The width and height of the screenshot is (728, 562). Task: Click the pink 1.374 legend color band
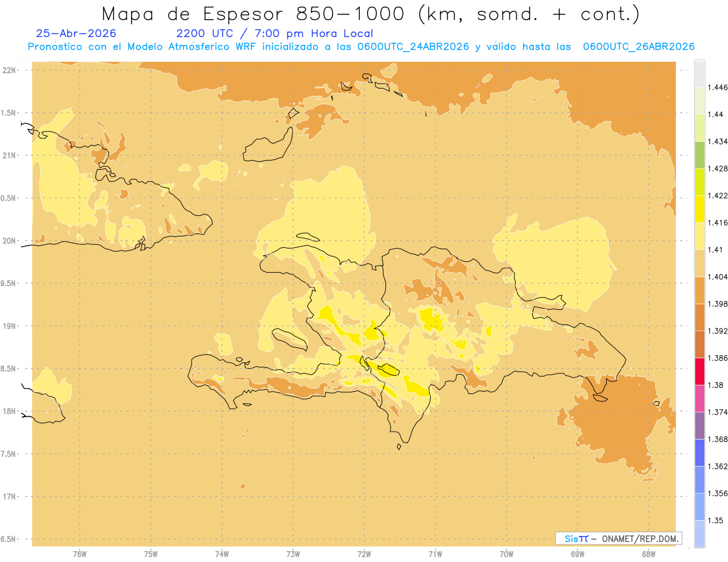[699, 398]
